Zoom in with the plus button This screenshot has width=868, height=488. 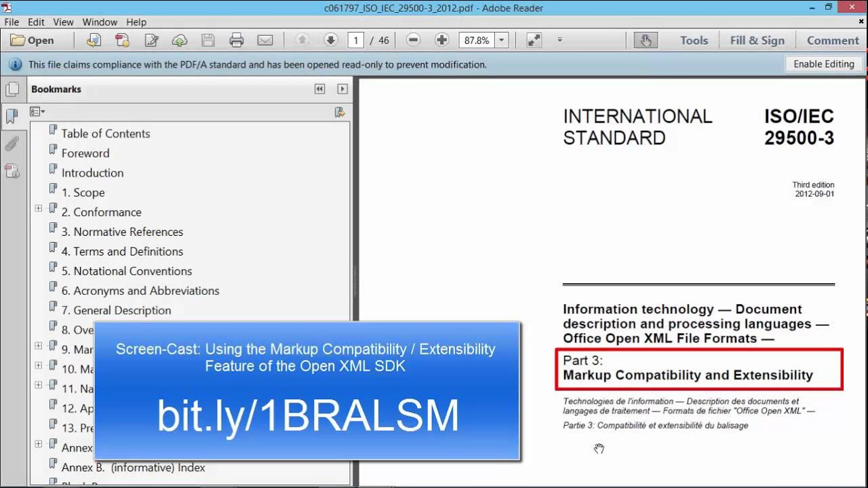(x=441, y=41)
